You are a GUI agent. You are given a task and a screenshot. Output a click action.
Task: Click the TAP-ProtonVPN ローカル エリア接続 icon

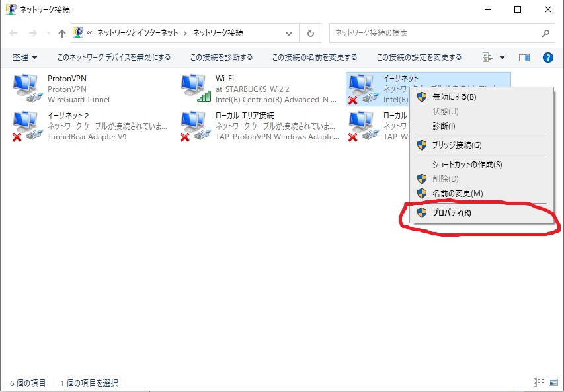192,122
